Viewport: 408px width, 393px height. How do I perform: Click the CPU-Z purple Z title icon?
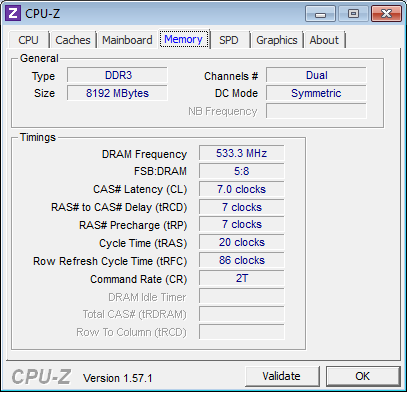tap(13, 13)
